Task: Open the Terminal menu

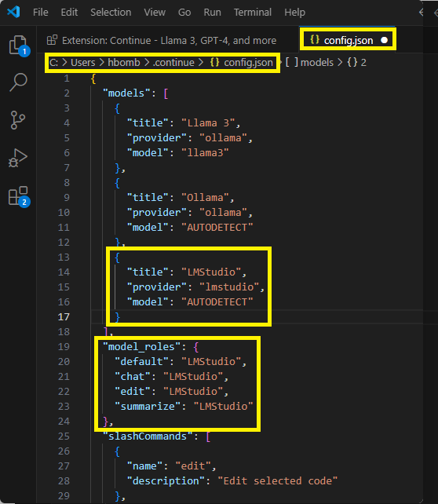Action: (x=253, y=13)
